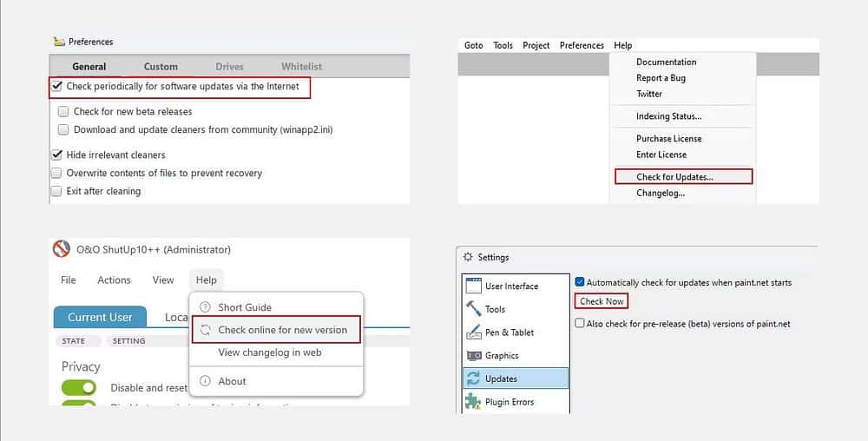
Task: Select Graphics settings category
Action: click(516, 355)
